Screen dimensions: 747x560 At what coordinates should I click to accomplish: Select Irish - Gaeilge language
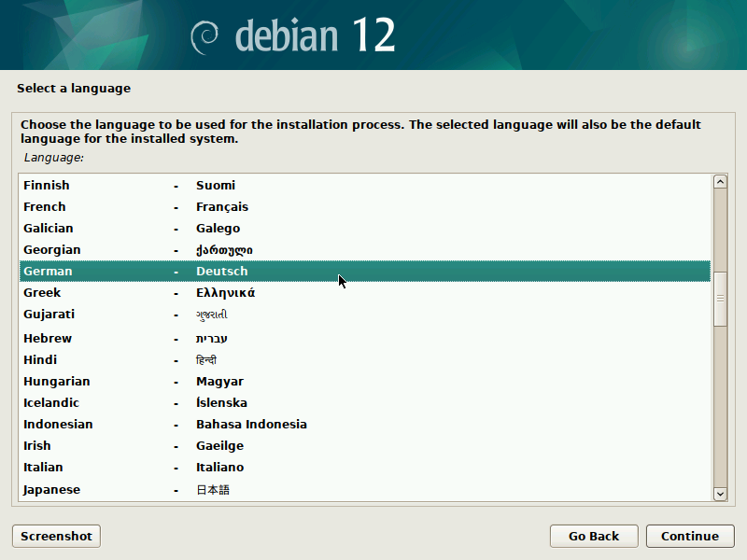[365, 445]
